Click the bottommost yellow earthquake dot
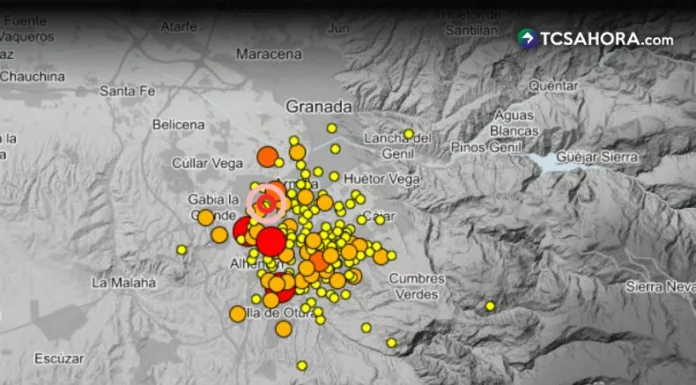Screen dimensions: 696x385 click(302, 366)
